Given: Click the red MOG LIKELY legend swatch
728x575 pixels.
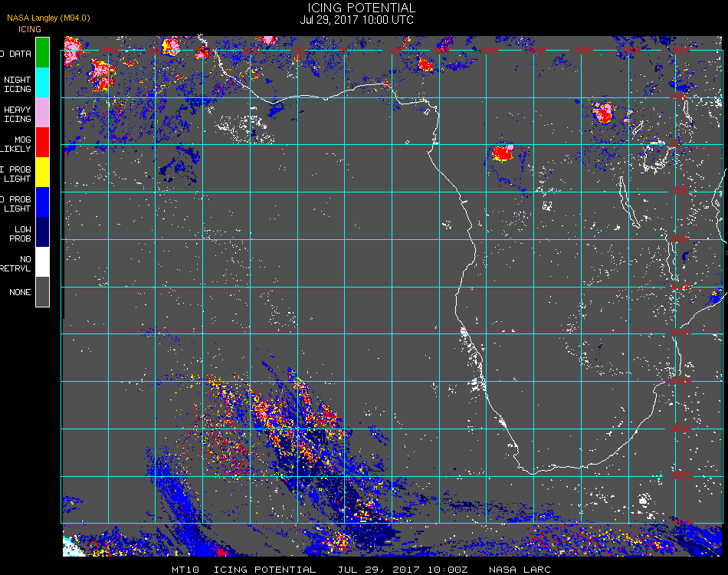Looking at the screenshot, I should click(x=42, y=142).
